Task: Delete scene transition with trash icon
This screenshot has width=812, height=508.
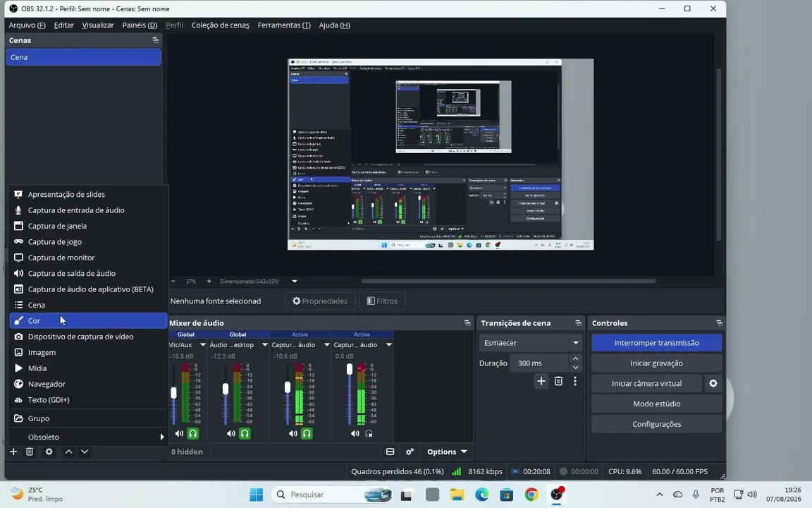Action: pyautogui.click(x=558, y=381)
